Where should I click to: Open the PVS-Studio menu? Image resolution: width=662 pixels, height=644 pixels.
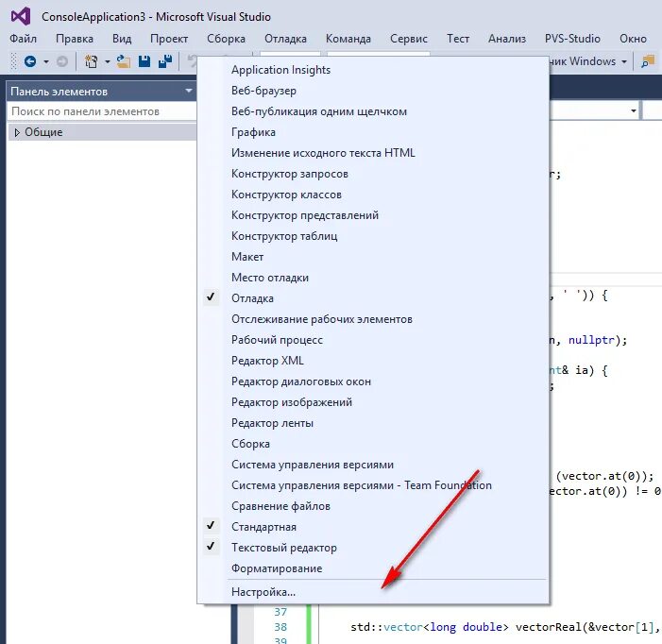pyautogui.click(x=572, y=39)
